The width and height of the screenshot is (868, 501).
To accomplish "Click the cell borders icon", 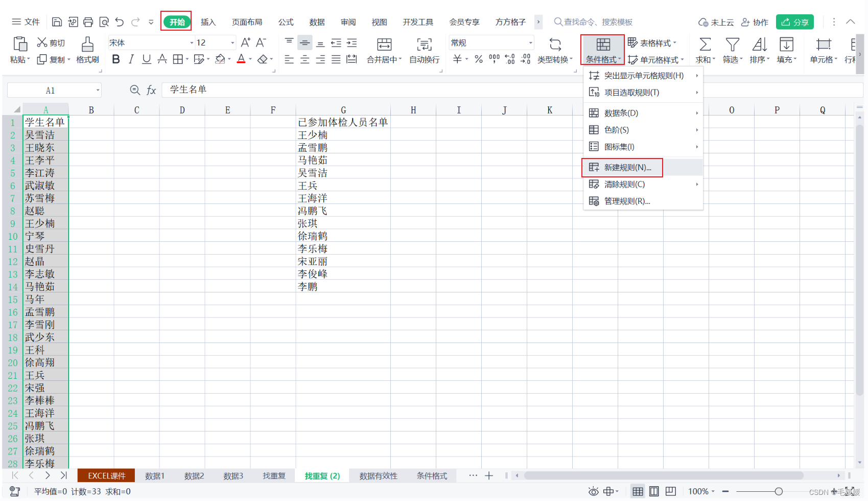I will coord(177,59).
